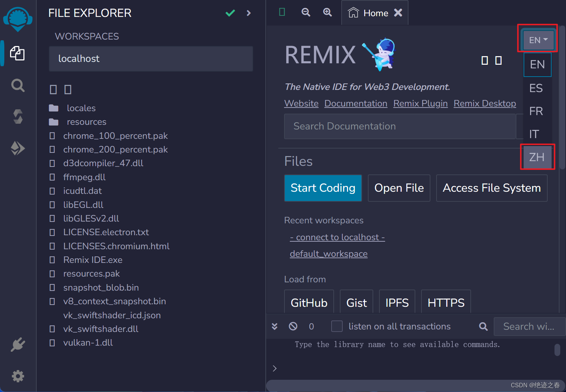Click the terminal search input field
Viewport: 566px width, 392px height.
pos(529,326)
